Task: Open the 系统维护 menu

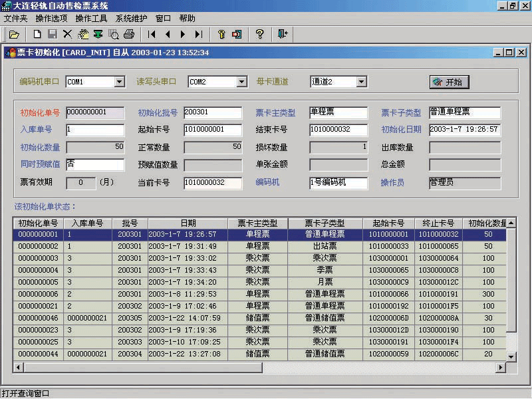Action: point(132,19)
